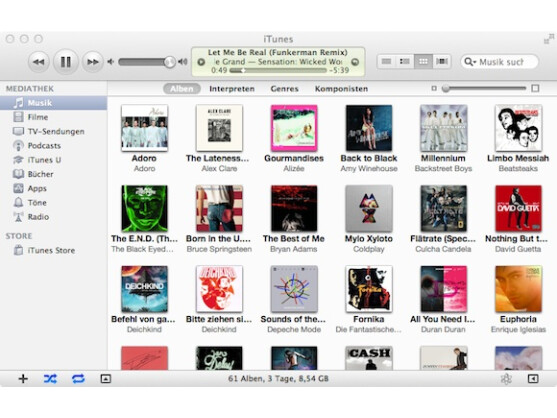This screenshot has height=418, width=557.
Task: Open the Fornika album cover
Action: [x=369, y=289]
